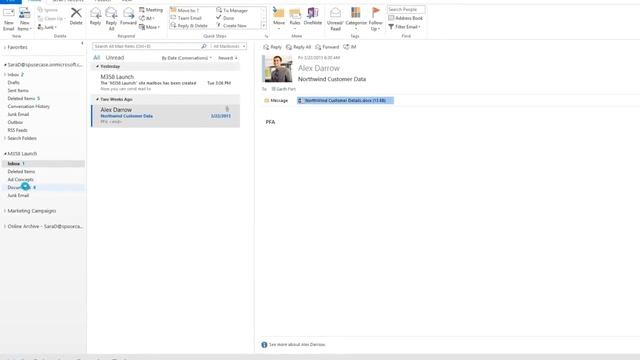This screenshot has width=640, height=360.
Task: Click the reading pane Reply All button
Action: (298, 47)
